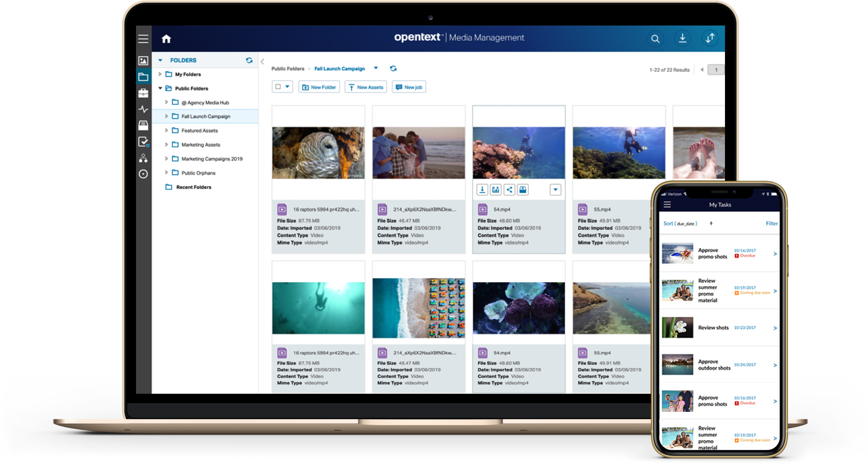Click the Home icon in header
Viewport: 868px width, 465px height.
coord(166,39)
